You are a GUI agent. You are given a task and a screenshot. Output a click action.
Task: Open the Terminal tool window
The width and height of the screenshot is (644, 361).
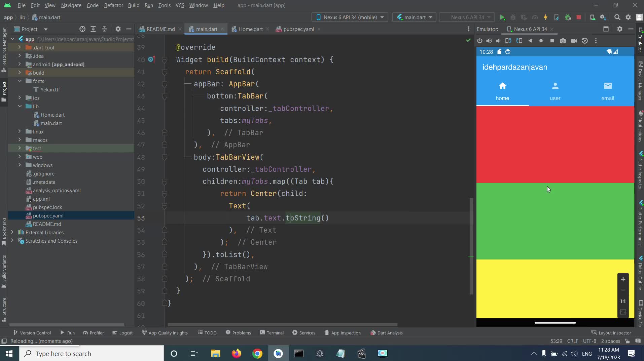(x=272, y=333)
